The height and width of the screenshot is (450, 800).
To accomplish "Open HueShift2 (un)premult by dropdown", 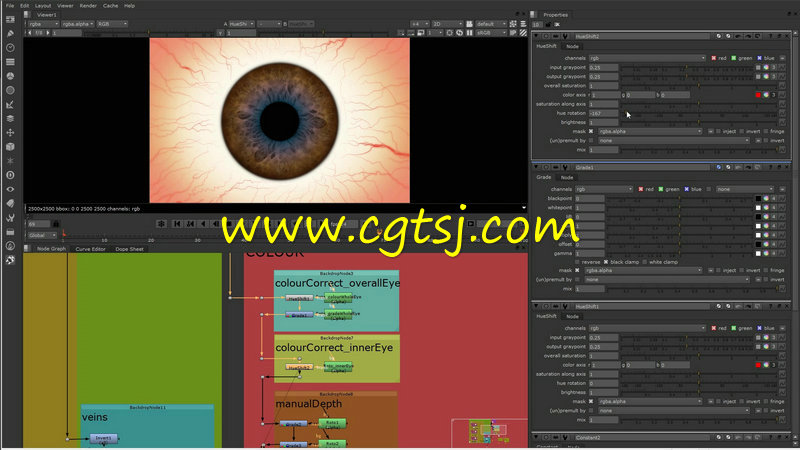I will tap(674, 141).
